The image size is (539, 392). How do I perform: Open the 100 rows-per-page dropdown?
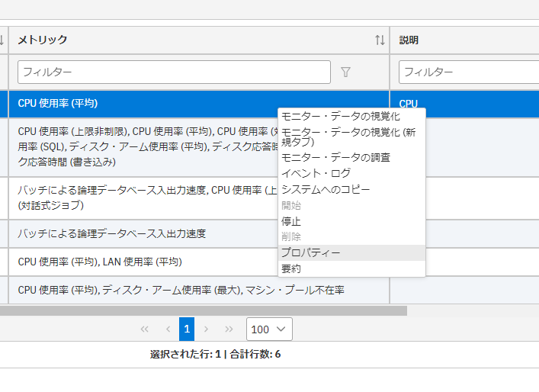[269, 329]
